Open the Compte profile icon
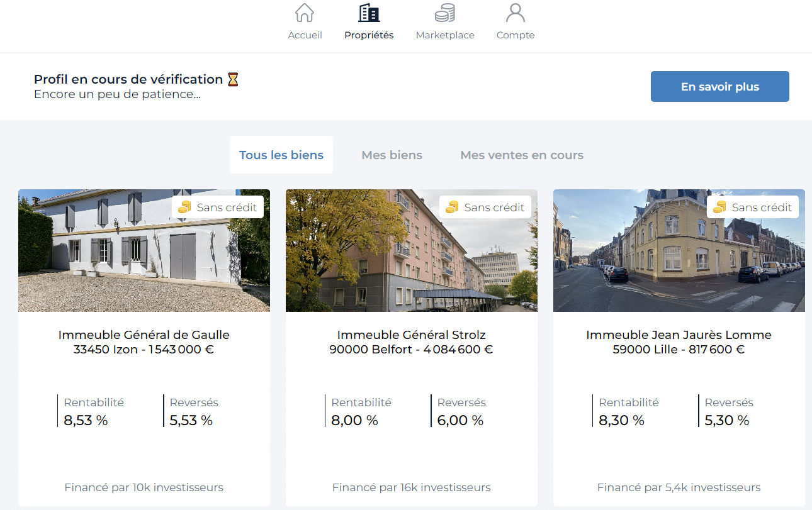Image resolution: width=812 pixels, height=510 pixels. tap(515, 13)
